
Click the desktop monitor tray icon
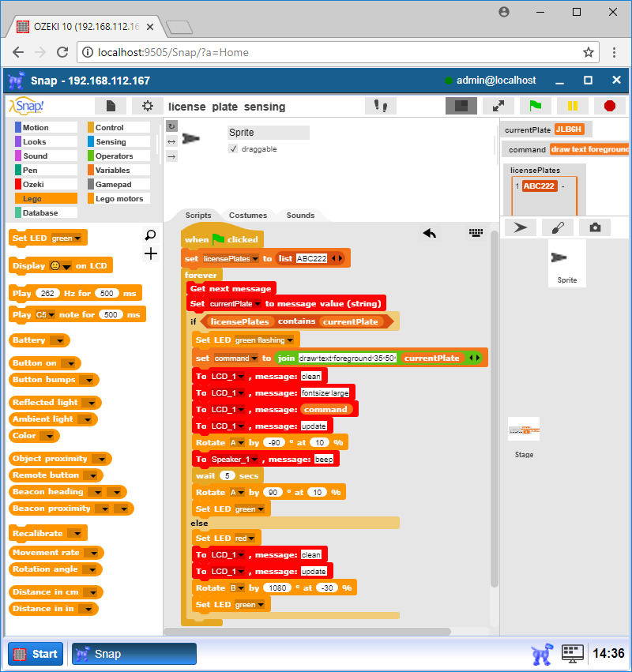573,654
